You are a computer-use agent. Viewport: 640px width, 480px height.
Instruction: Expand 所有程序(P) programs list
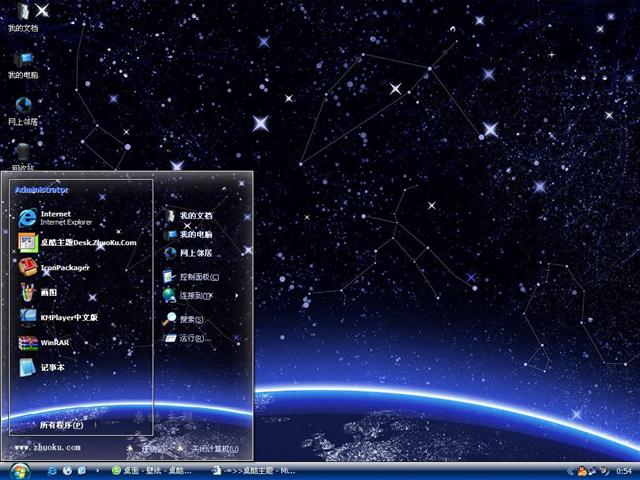pyautogui.click(x=62, y=425)
